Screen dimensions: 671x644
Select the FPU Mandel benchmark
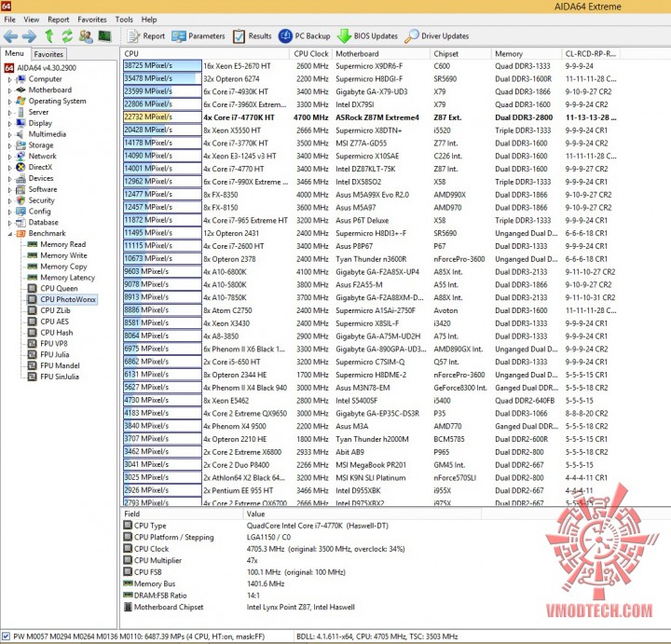coord(60,366)
